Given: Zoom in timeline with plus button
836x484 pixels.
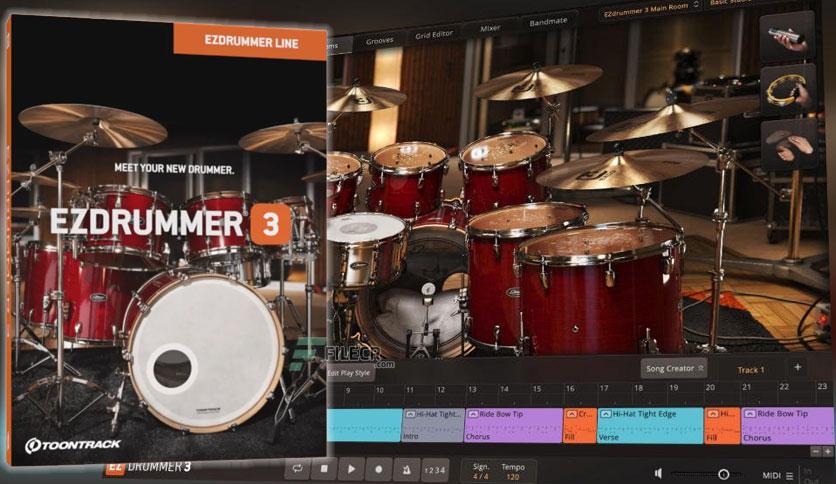Looking at the screenshot, I should pos(827,451).
